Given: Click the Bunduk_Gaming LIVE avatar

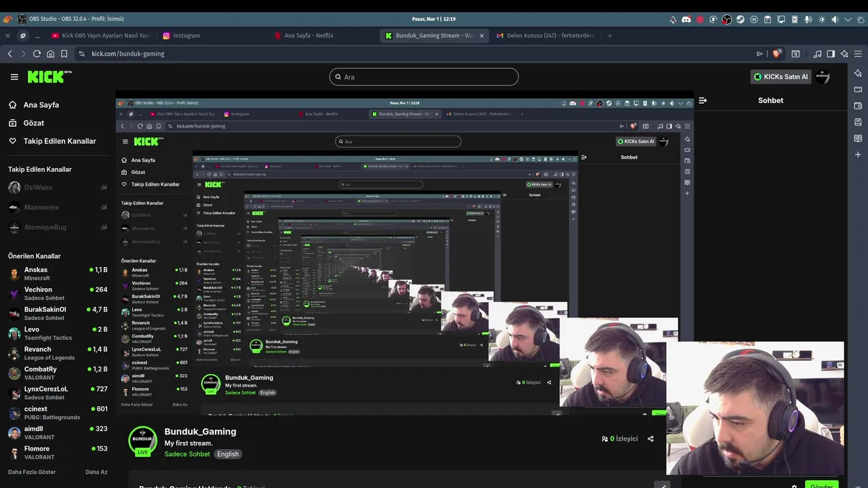Looking at the screenshot, I should tap(142, 441).
